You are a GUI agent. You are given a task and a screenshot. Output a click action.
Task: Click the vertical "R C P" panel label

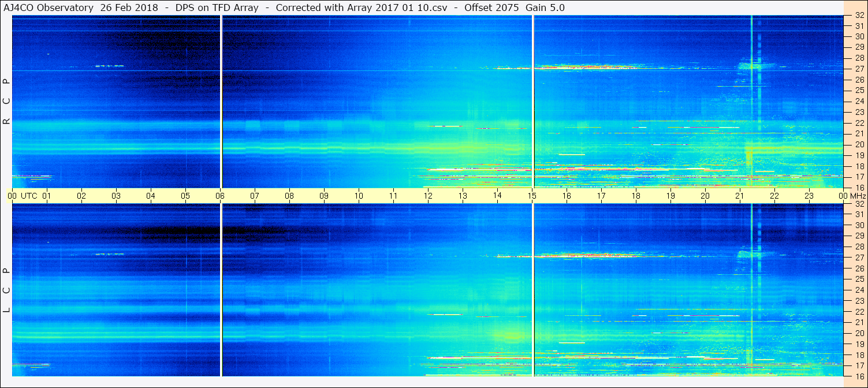tap(7, 102)
